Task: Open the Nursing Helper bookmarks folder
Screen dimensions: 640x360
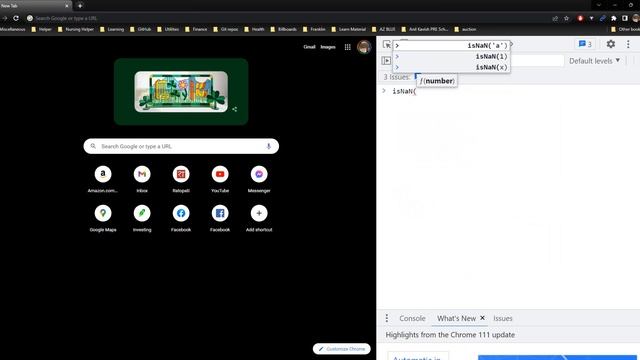Action: click(76, 29)
